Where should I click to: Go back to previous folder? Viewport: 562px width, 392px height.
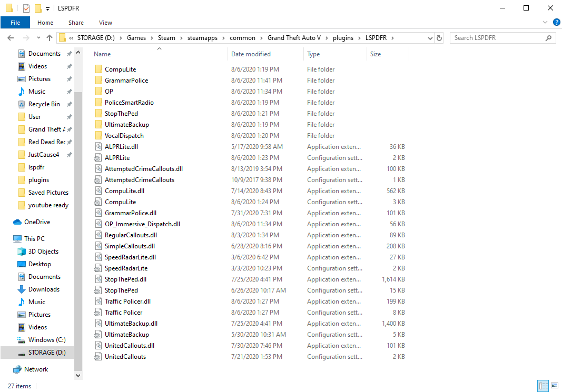point(11,37)
